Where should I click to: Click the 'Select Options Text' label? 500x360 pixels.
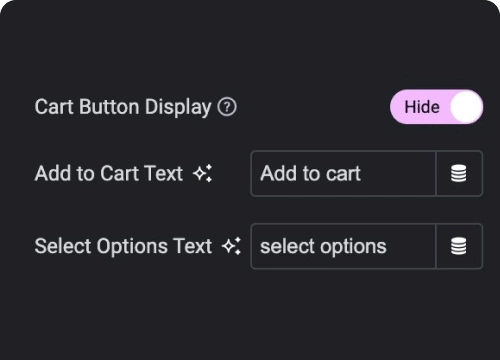tap(123, 246)
